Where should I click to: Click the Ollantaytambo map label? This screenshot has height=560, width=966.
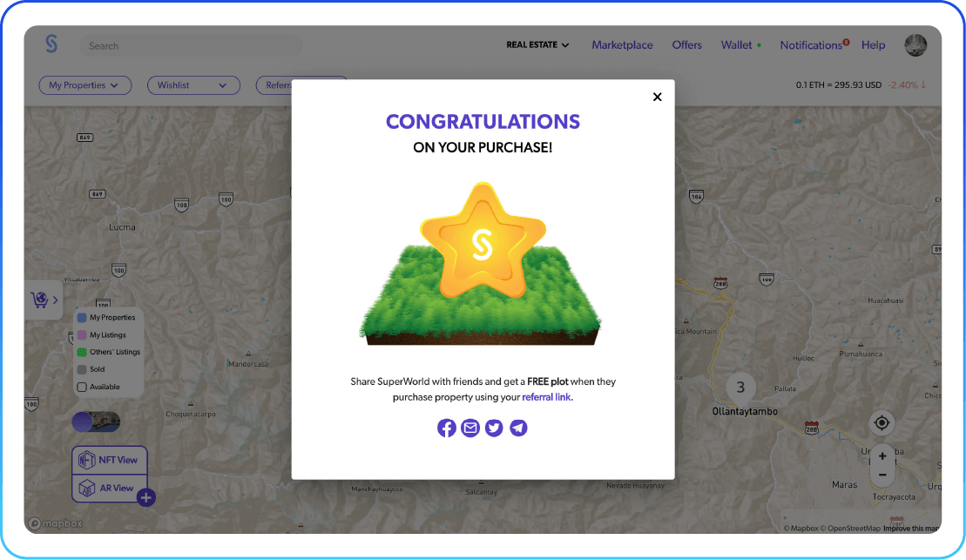click(x=745, y=412)
